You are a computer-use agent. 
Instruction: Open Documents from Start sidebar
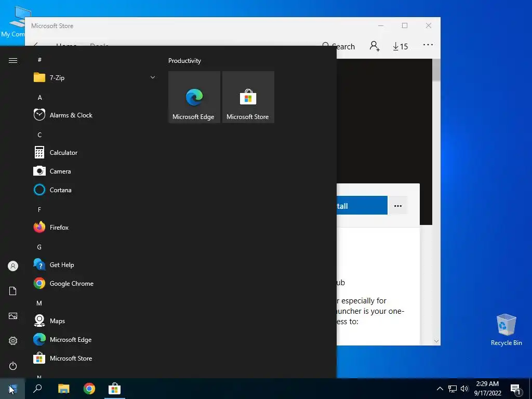[13, 291]
